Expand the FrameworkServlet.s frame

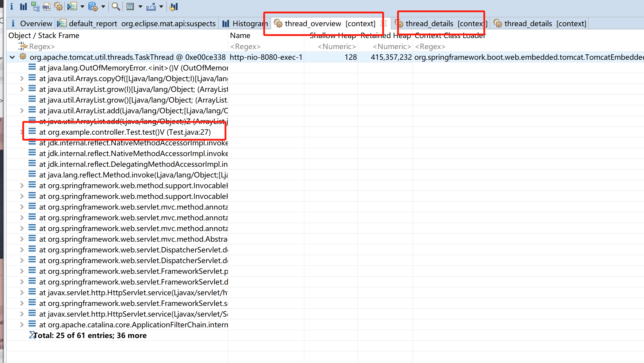click(22, 303)
